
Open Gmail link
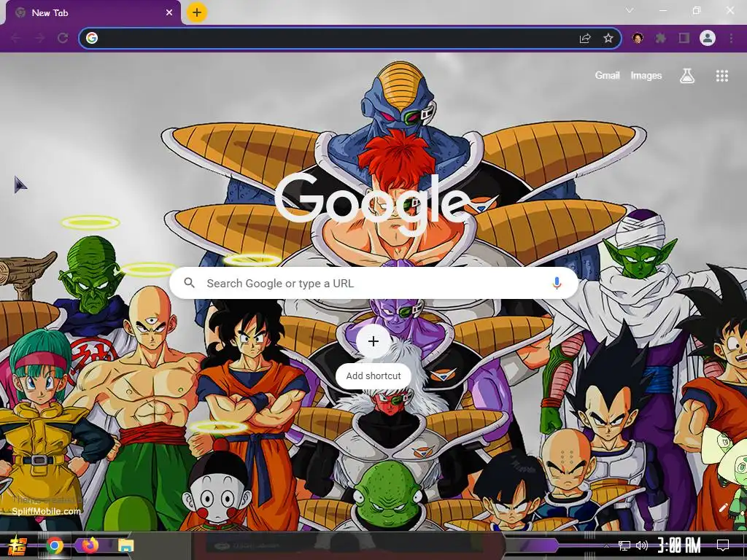tap(607, 75)
